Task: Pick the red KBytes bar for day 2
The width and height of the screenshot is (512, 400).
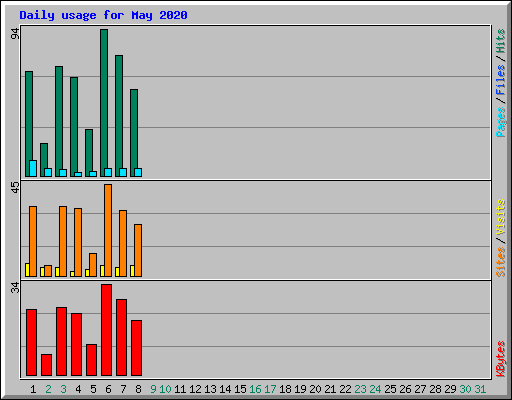Action: point(47,365)
